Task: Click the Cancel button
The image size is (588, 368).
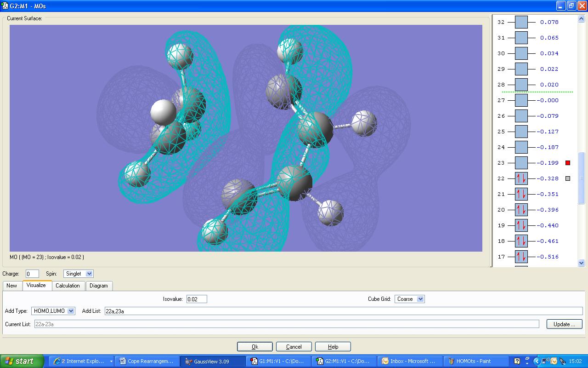Action: click(294, 347)
